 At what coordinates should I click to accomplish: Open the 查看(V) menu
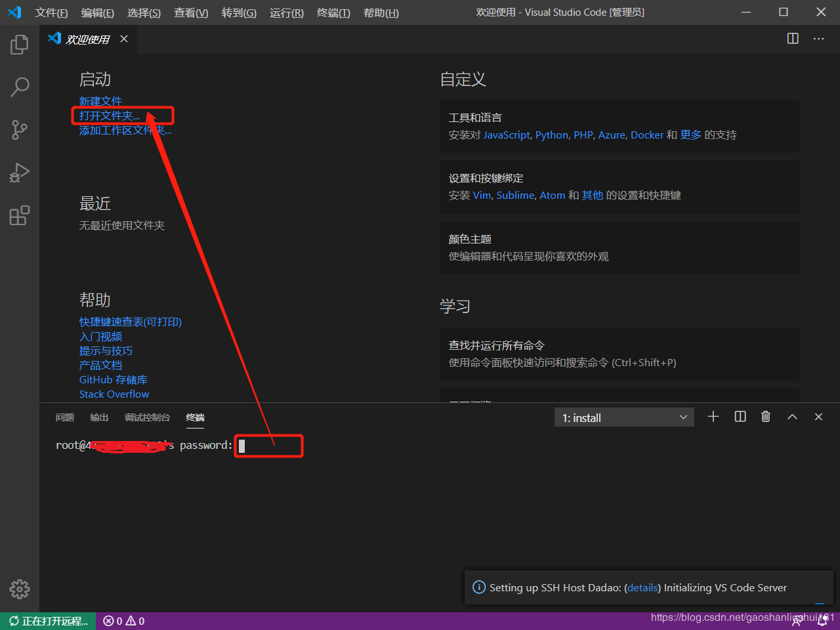pos(191,13)
